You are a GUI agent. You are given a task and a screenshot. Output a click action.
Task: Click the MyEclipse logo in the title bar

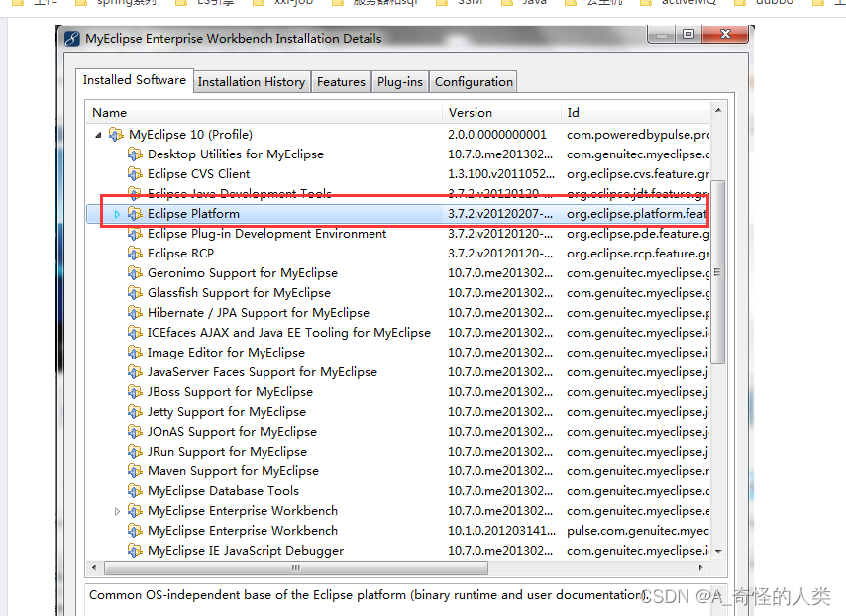[72, 39]
